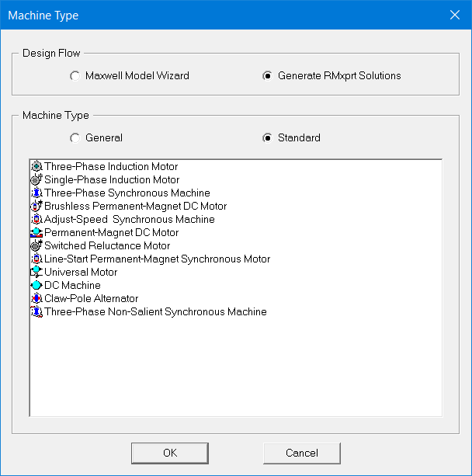Screen dimensions: 472x476
Task: Pick "Permanent-Magnet DC Motor" list entry
Action: [111, 232]
